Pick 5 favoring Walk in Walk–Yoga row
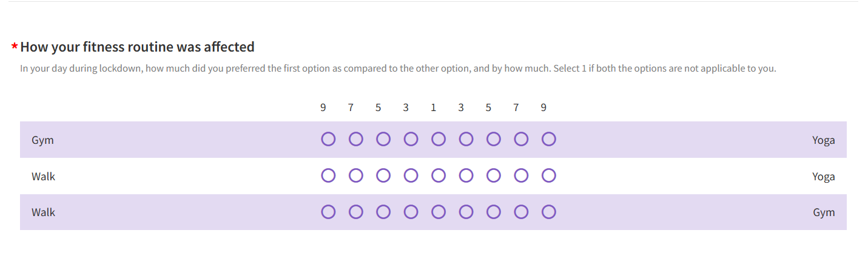Screen dimensions: 868x261 pyautogui.click(x=383, y=176)
